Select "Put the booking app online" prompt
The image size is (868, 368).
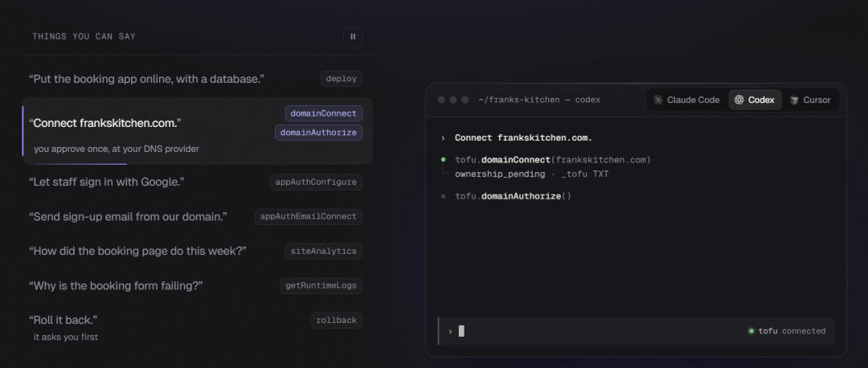(x=147, y=79)
